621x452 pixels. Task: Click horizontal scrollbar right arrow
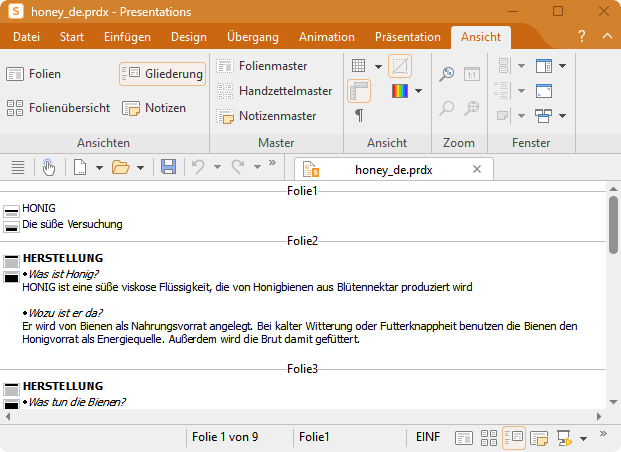pyautogui.click(x=599, y=416)
